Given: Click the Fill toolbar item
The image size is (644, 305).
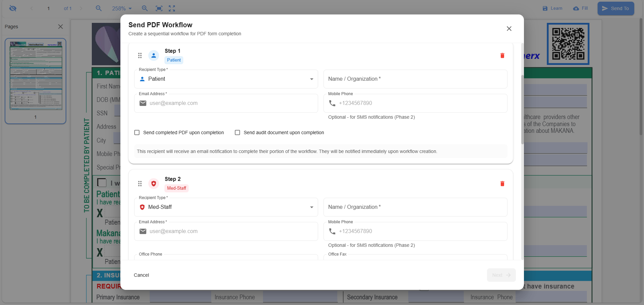Looking at the screenshot, I should coord(580,8).
